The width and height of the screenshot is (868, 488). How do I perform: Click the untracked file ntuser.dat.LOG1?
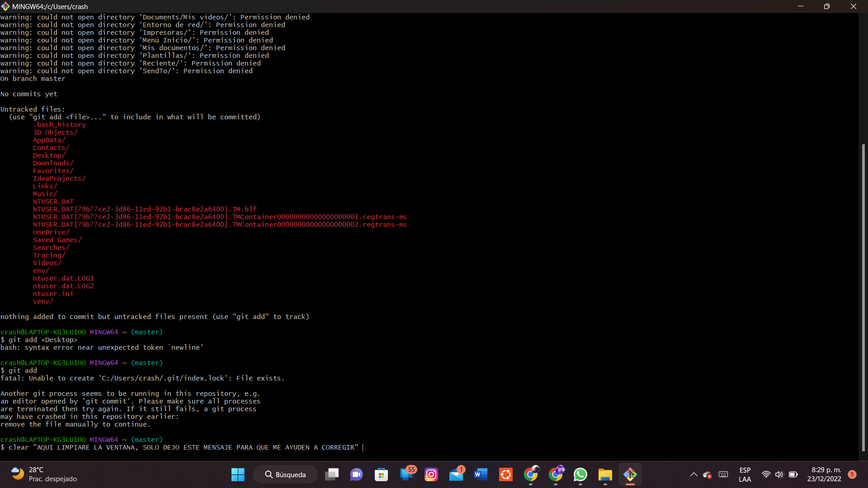click(63, 278)
